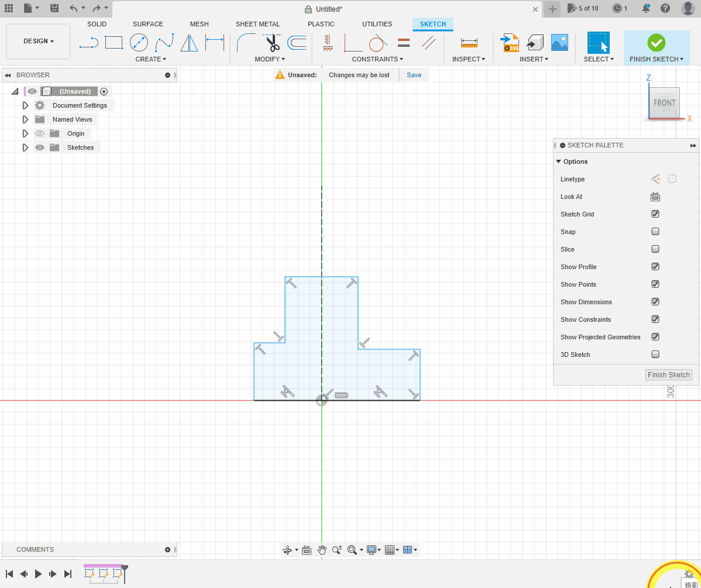Click Finish Sketch in Sketch Palette
The height and width of the screenshot is (588, 701).
pos(668,375)
